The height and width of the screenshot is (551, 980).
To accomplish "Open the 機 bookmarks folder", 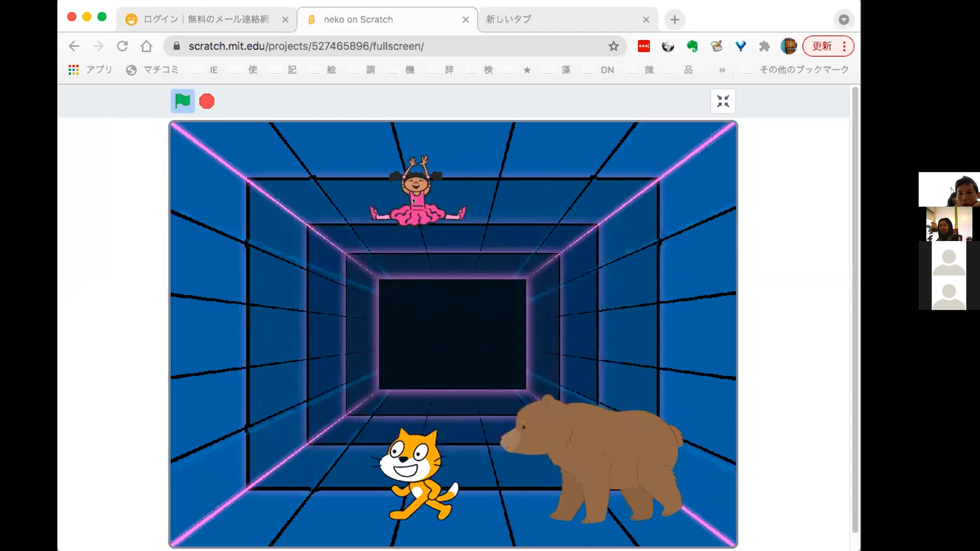I will [x=401, y=70].
